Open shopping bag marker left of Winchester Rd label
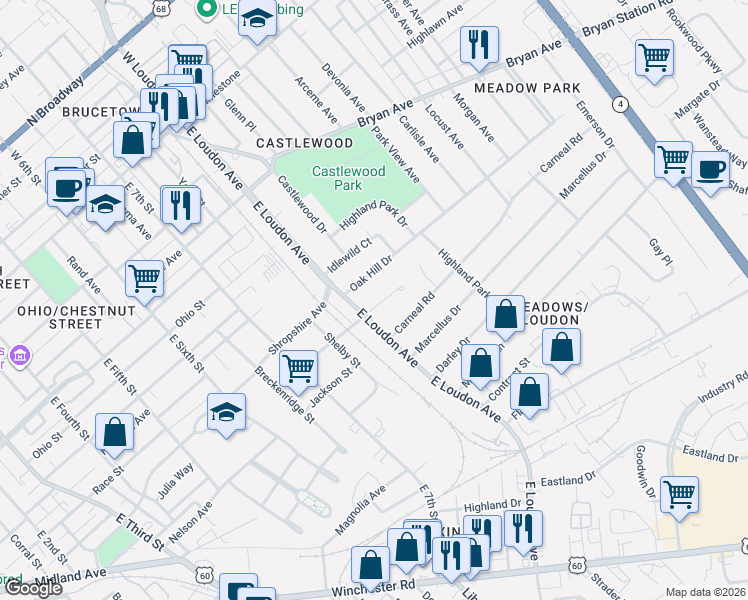This screenshot has width=748, height=600. [371, 567]
